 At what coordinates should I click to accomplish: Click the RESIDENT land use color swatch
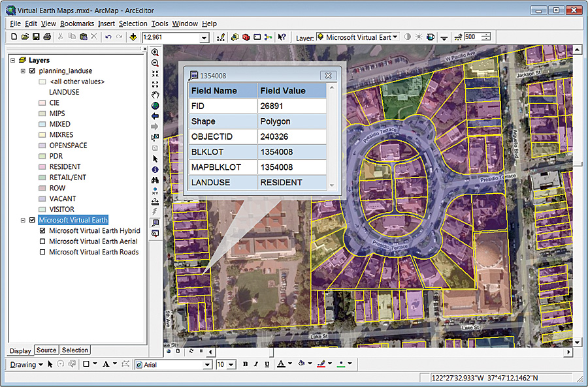click(42, 167)
